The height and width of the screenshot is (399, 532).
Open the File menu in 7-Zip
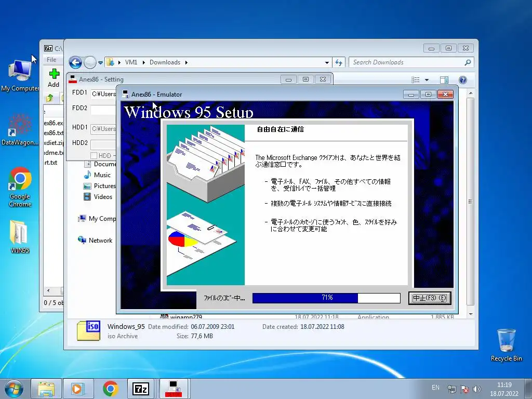pos(51,60)
